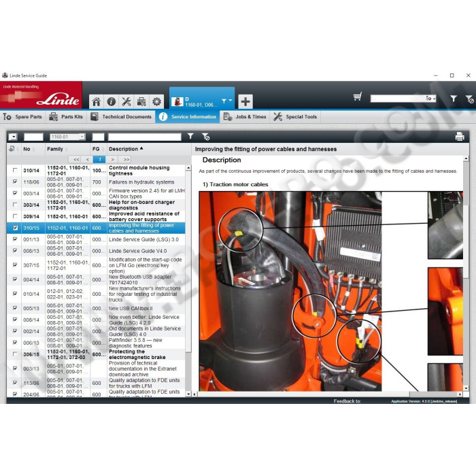Toggle checkbox for row 001/13
The image size is (476, 476).
point(15,239)
